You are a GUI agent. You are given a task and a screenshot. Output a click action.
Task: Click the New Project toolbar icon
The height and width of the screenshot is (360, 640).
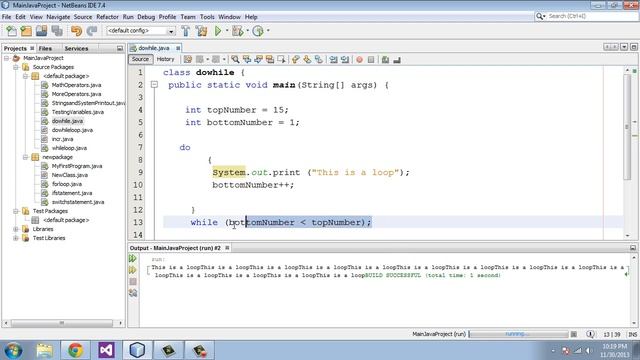[26, 31]
